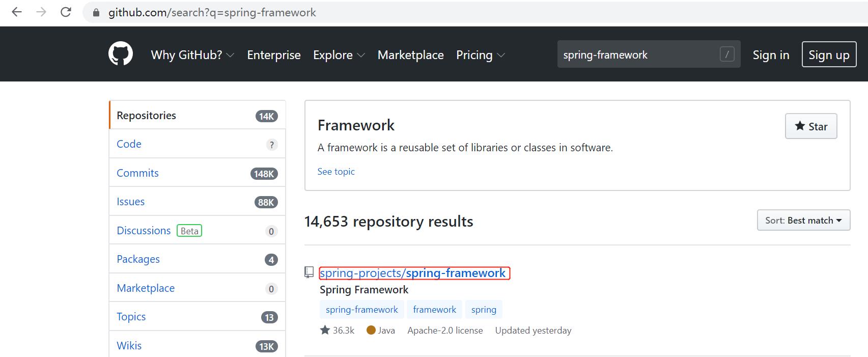Open the Pricing dropdown menu
The width and height of the screenshot is (868, 357).
tap(480, 55)
